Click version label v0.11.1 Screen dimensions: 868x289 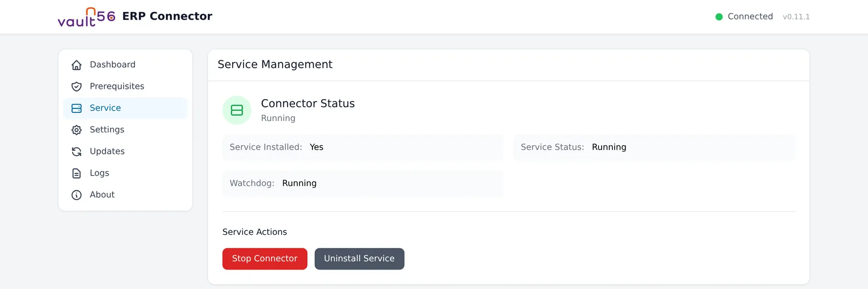796,17
